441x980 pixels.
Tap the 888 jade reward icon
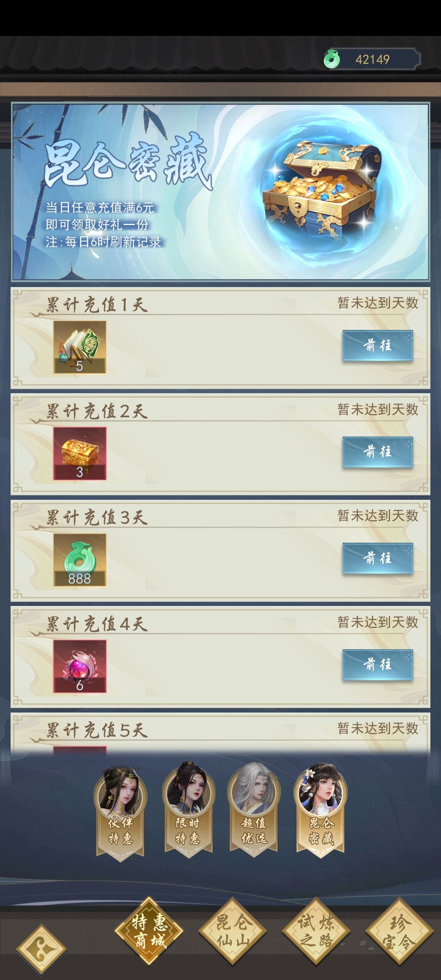pyautogui.click(x=80, y=560)
